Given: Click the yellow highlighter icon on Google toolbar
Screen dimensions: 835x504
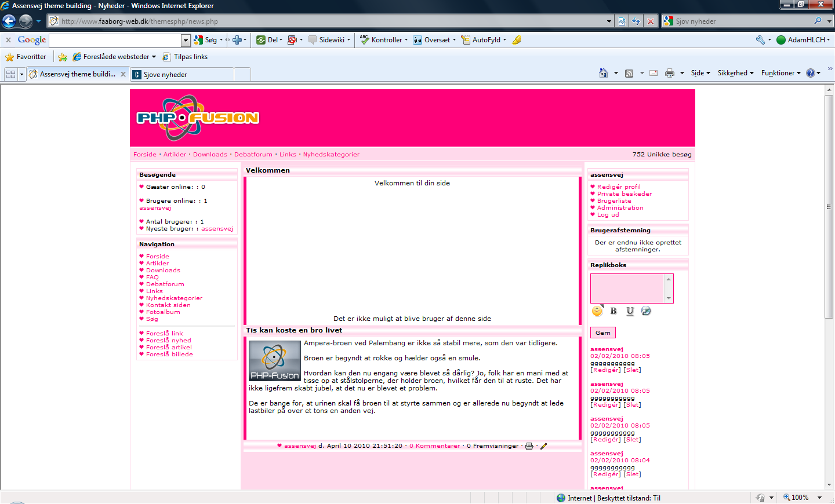Looking at the screenshot, I should click(517, 40).
